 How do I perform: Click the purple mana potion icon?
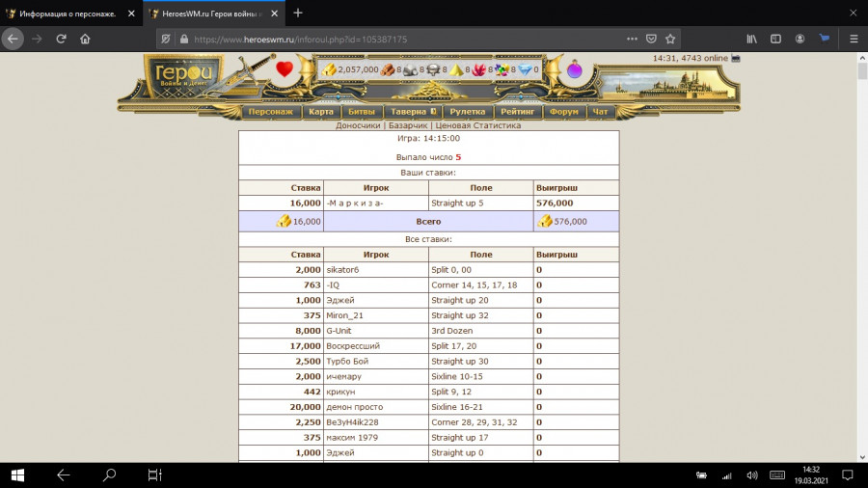[575, 69]
